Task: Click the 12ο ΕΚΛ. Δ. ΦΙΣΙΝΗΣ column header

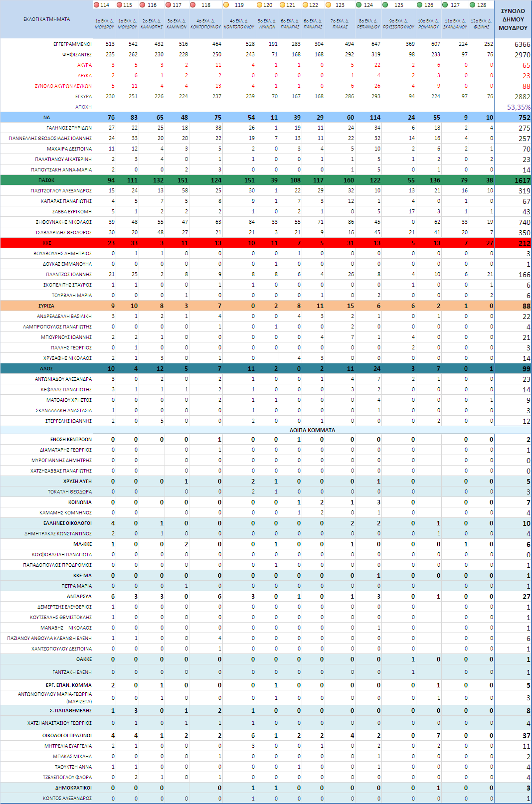Action: [x=482, y=24]
